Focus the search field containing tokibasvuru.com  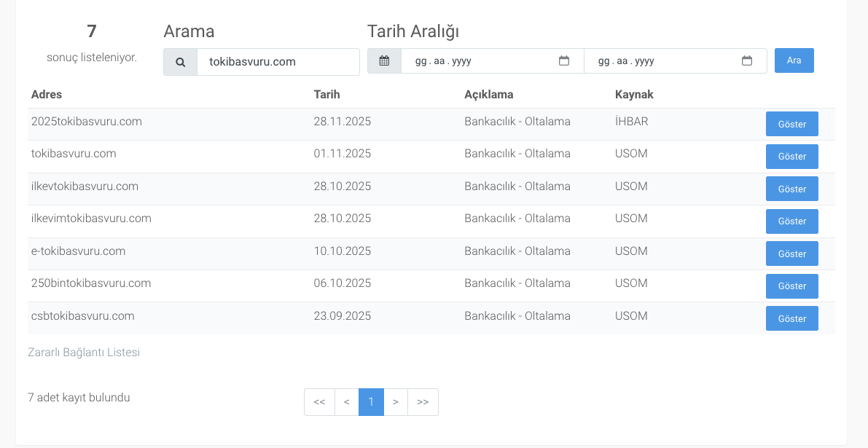pos(278,62)
